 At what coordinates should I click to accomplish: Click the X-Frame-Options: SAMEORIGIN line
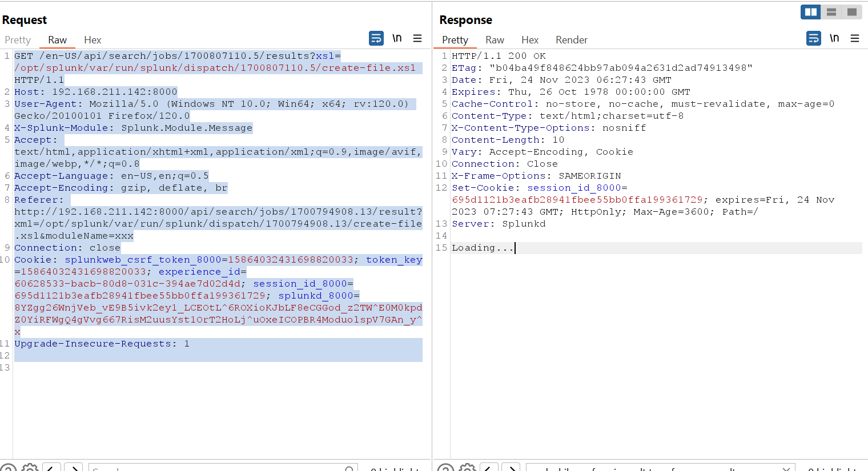click(536, 176)
